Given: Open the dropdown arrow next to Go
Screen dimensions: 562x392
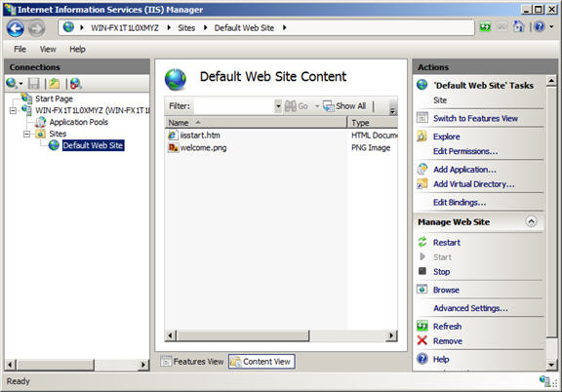Looking at the screenshot, I should [317, 106].
